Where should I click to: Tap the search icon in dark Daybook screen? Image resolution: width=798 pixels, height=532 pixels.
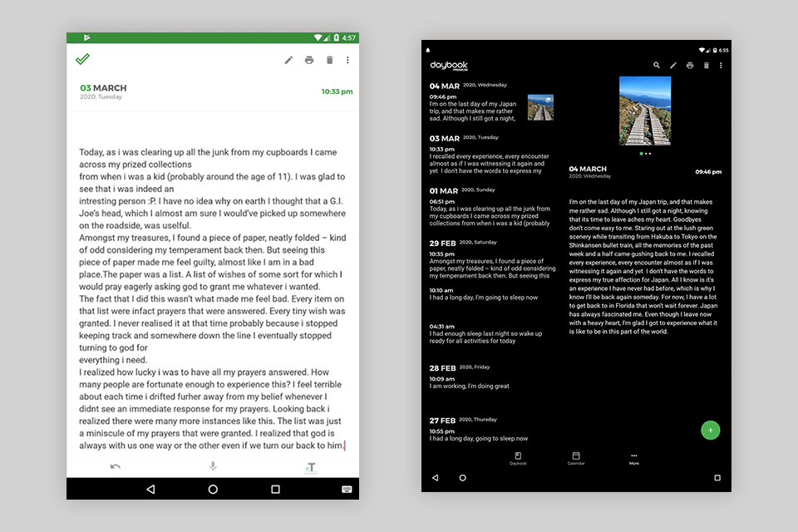click(657, 65)
